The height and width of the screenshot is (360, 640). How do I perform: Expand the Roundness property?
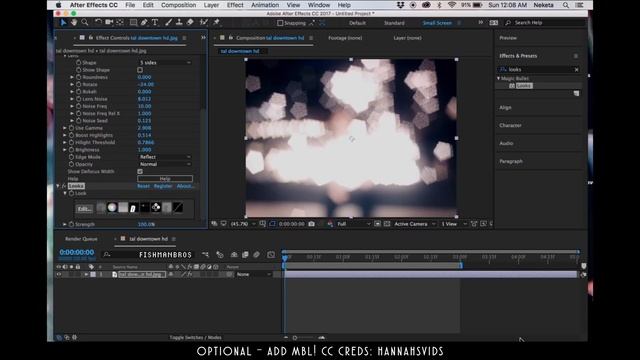[72, 77]
